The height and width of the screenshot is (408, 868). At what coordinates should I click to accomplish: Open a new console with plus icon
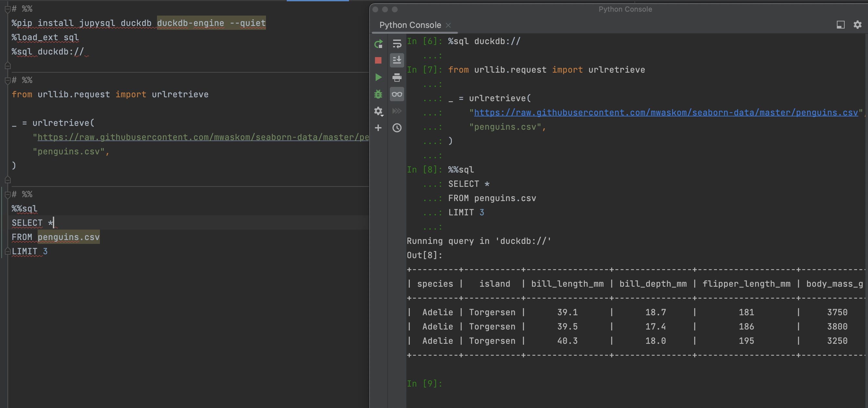tap(379, 128)
